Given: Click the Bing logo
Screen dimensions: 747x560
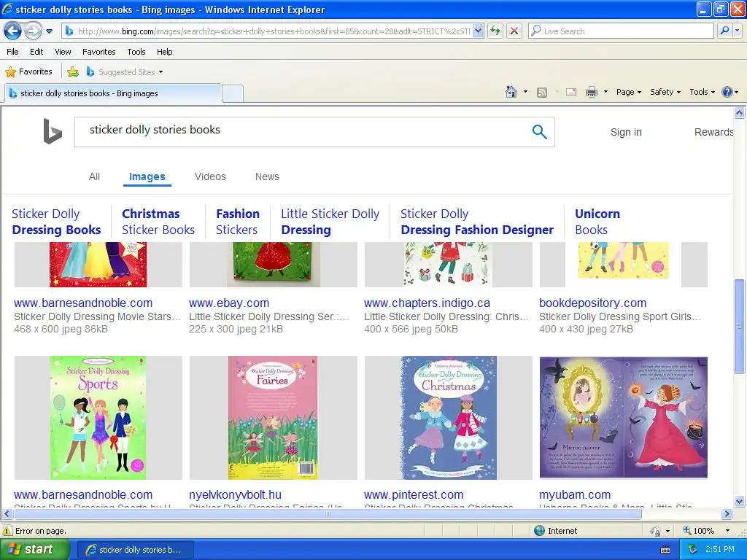Looking at the screenshot, I should click(x=53, y=131).
